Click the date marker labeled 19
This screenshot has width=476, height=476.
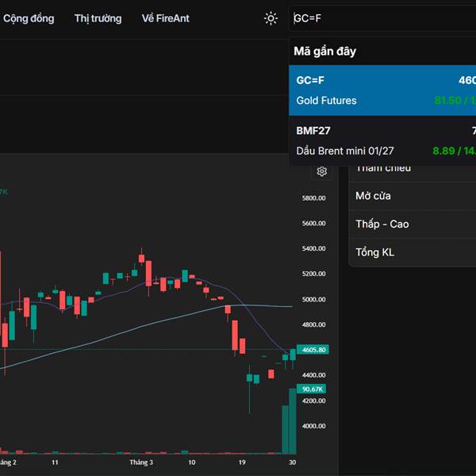(x=242, y=462)
